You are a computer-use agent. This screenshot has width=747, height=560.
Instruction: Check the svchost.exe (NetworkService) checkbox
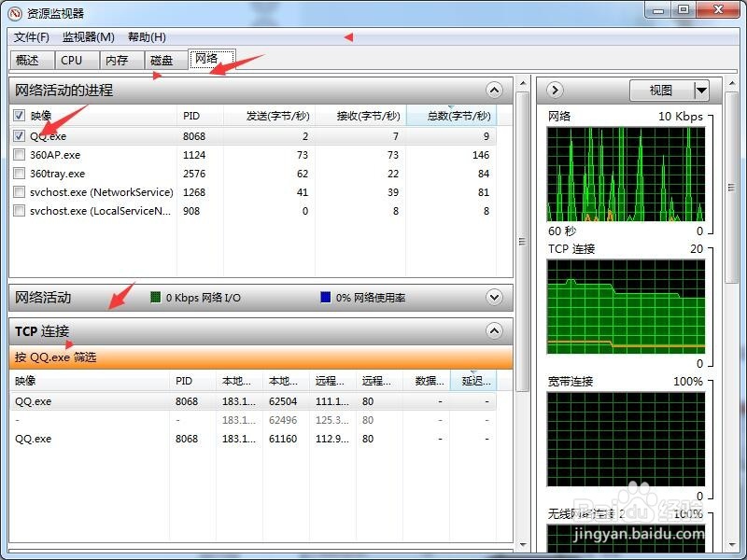coord(19,192)
